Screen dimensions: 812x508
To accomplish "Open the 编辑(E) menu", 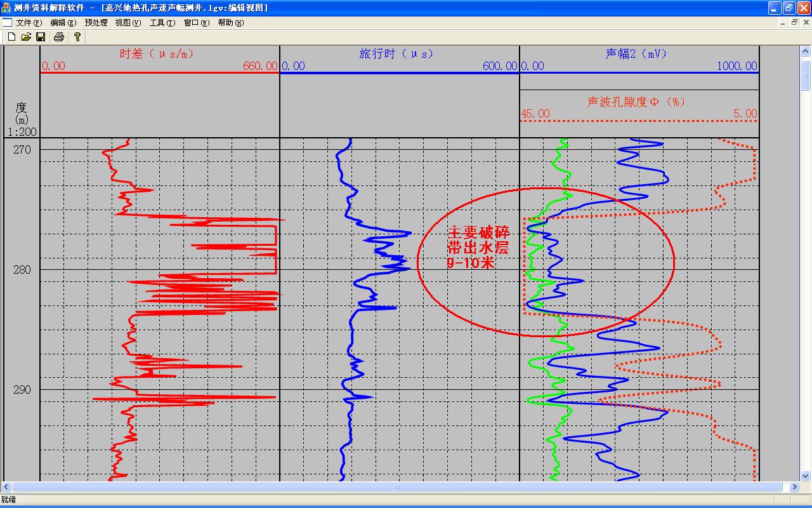I will 63,23.
